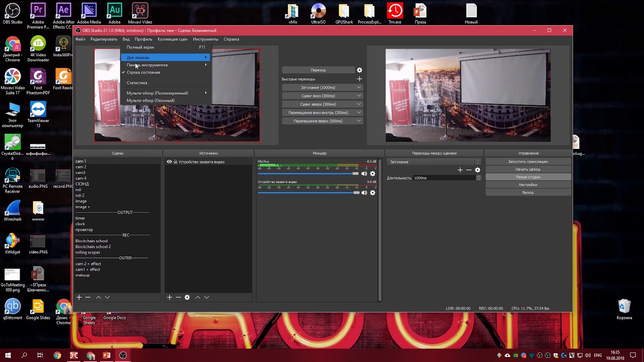Click the program output preview thumbnail
644x362 pixels.
(x=468, y=96)
